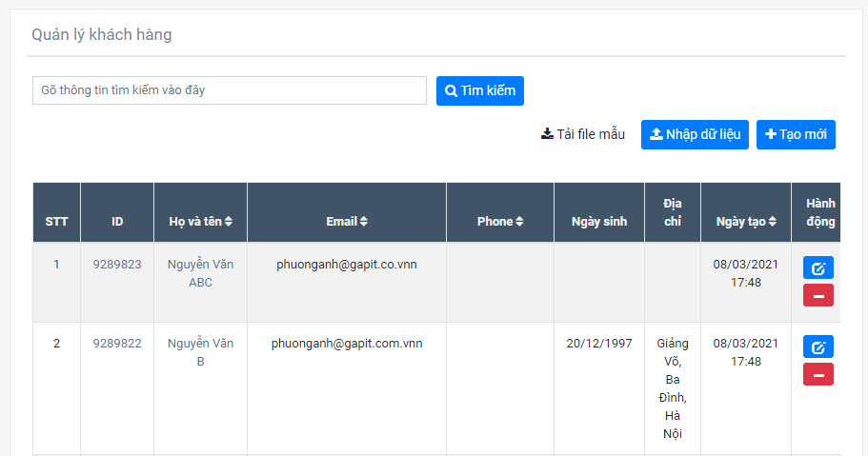Delete customer with ID 9289822
The width and height of the screenshot is (868, 456).
tap(818, 374)
